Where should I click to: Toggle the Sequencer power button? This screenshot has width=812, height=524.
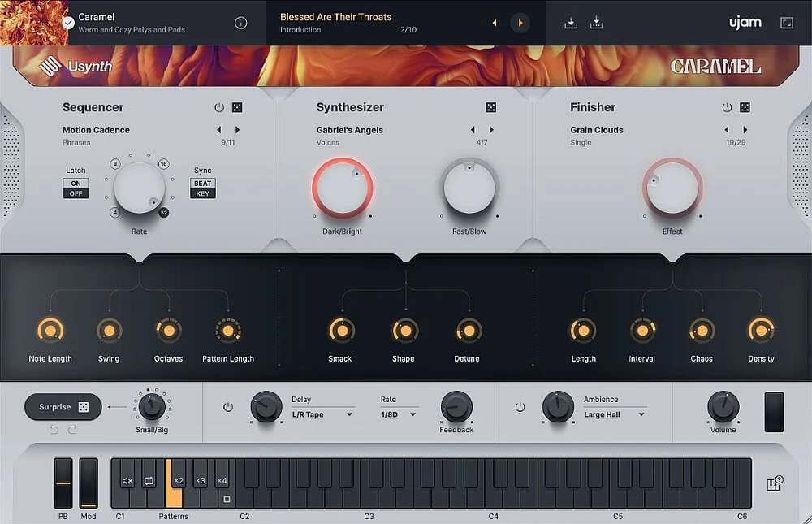tap(218, 106)
